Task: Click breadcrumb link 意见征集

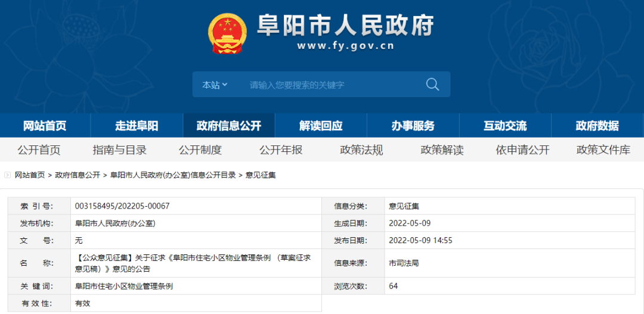Action: 261,175
